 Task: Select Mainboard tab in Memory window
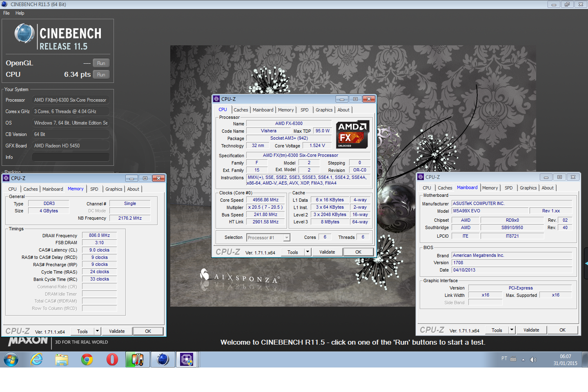click(53, 189)
